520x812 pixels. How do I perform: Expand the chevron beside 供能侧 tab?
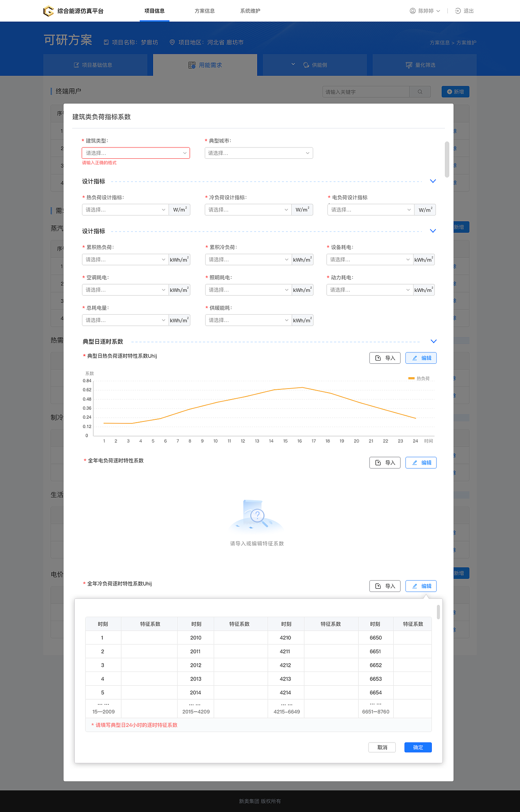293,64
